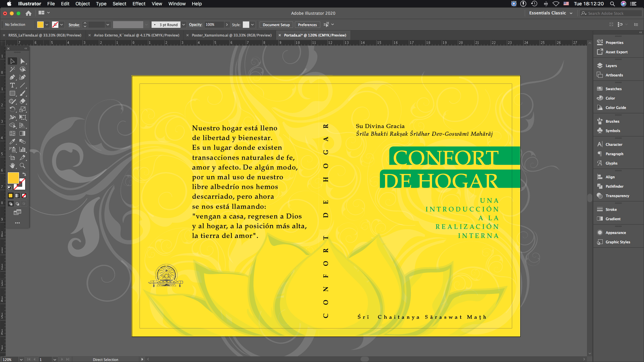Select the Direct Selection tool
Viewport: 644px width, 362px height.
pyautogui.click(x=22, y=61)
